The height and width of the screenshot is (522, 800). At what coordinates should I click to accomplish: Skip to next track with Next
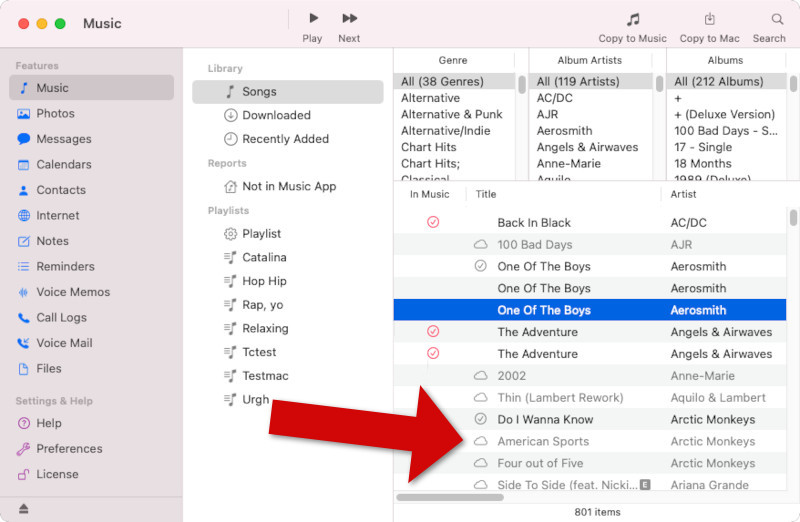[349, 27]
